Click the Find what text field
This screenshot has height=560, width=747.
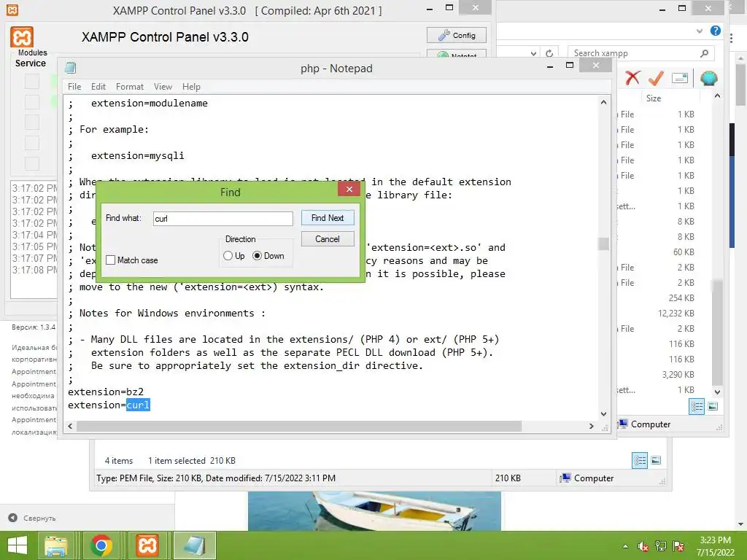[x=223, y=219]
